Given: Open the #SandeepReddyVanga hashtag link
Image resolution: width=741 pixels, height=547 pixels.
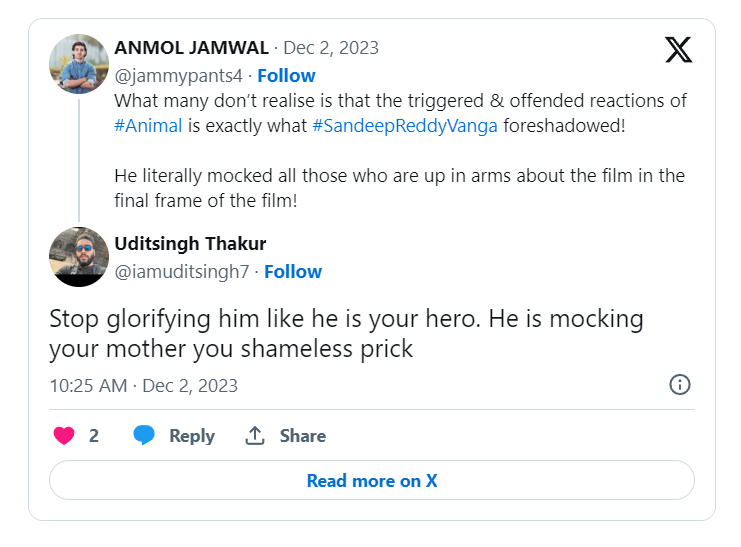Looking at the screenshot, I should (405, 126).
